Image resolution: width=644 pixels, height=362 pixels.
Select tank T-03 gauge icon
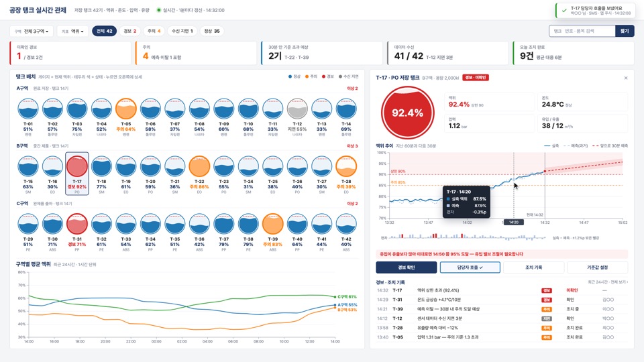[x=76, y=109]
